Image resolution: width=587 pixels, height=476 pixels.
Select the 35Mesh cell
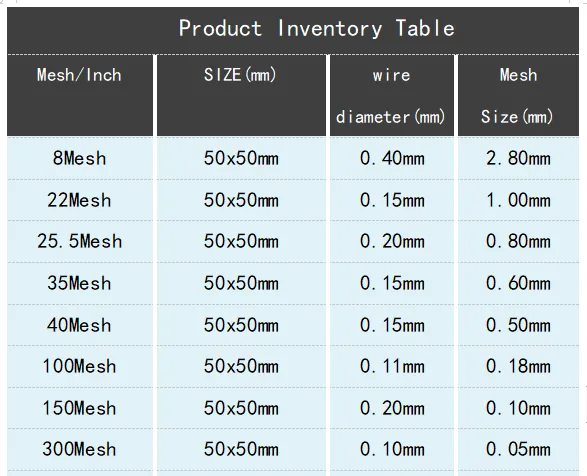point(79,283)
